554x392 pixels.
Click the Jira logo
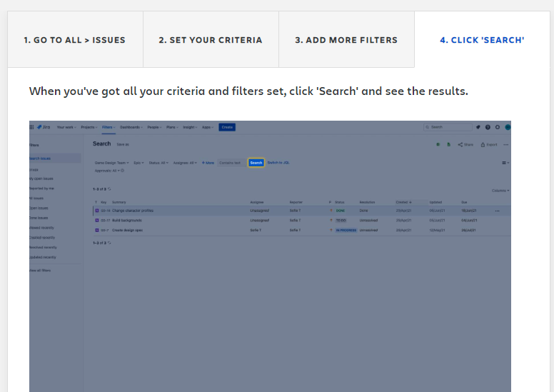[44, 127]
